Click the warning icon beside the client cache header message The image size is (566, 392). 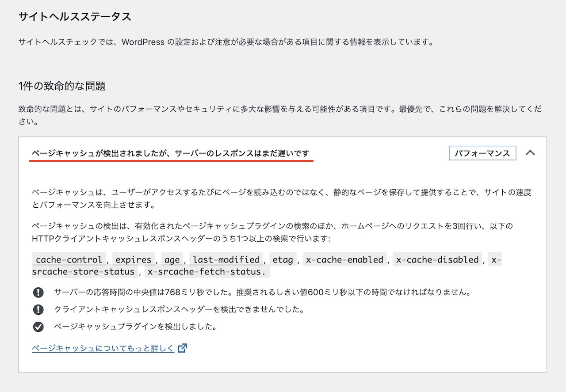[x=38, y=309]
